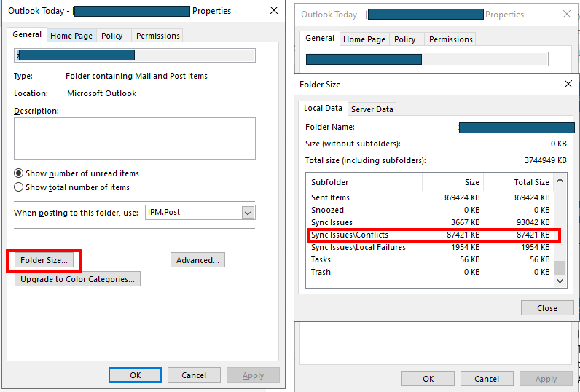Select the Local Data tab
This screenshot has width=580, height=392.
point(323,108)
